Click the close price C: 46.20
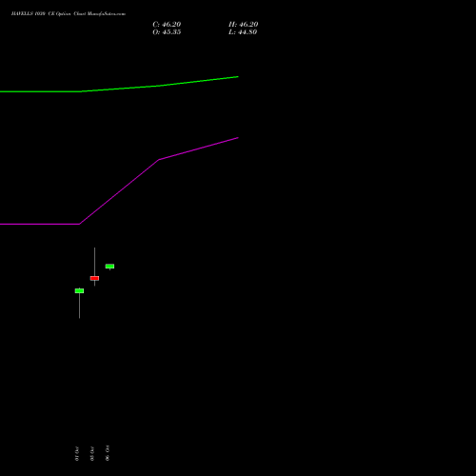 coord(167,25)
